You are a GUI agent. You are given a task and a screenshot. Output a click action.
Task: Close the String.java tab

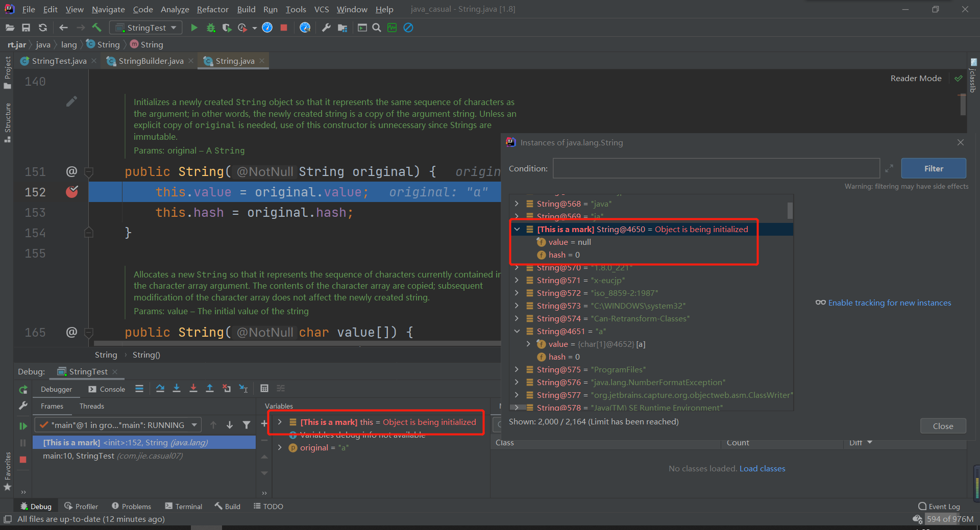[262, 61]
